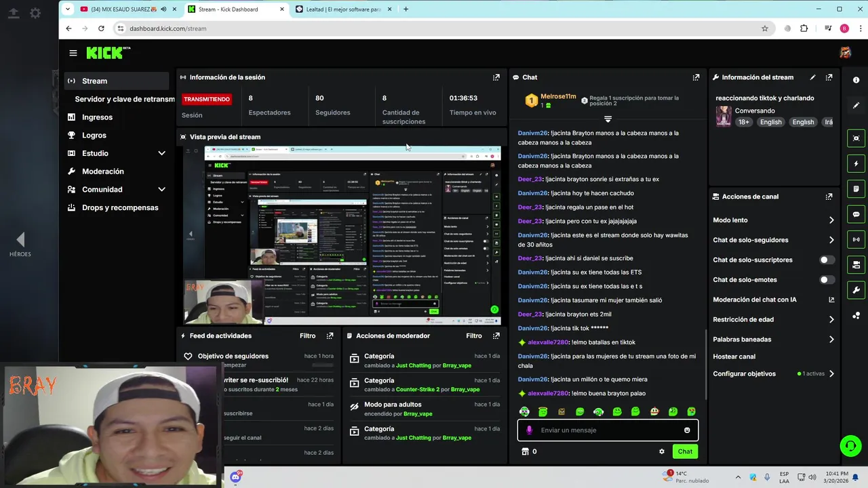
Task: Click Hostear canal action
Action: pyautogui.click(x=734, y=357)
